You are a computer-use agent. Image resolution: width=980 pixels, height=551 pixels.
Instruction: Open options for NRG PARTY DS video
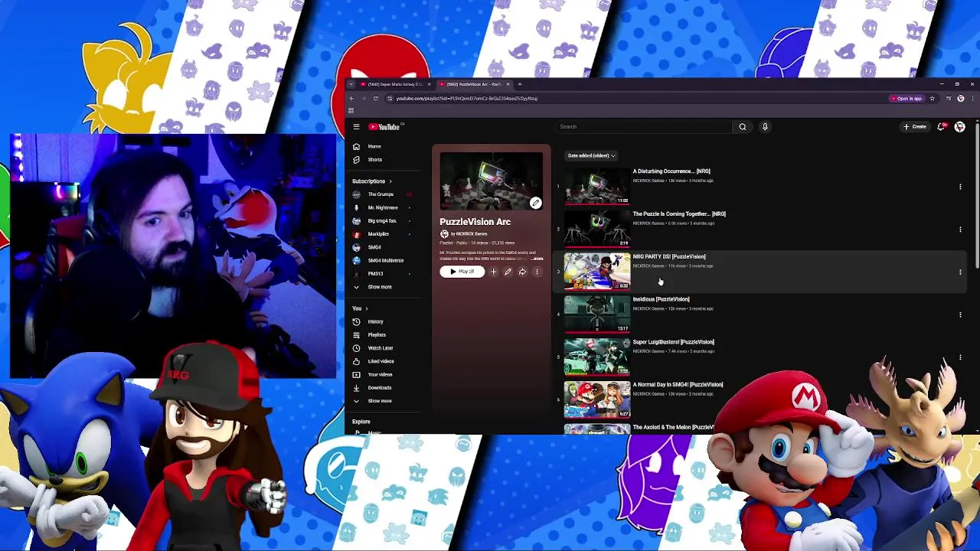coord(960,272)
